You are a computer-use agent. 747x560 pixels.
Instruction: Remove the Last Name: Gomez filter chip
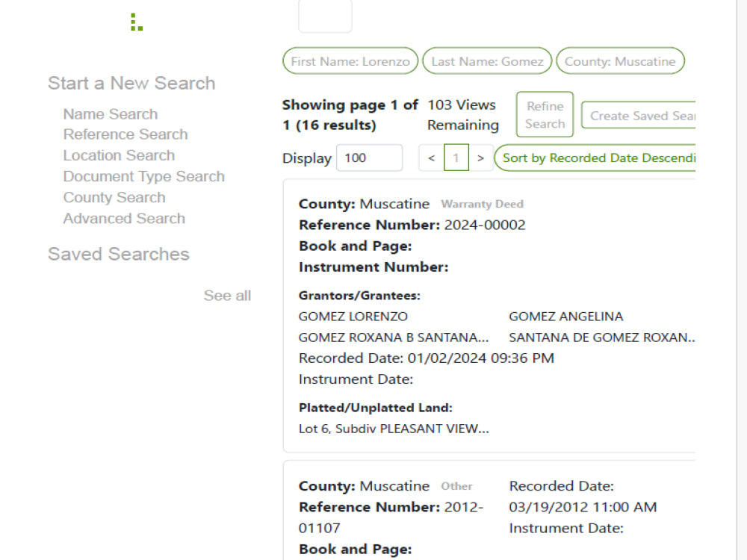pos(487,60)
